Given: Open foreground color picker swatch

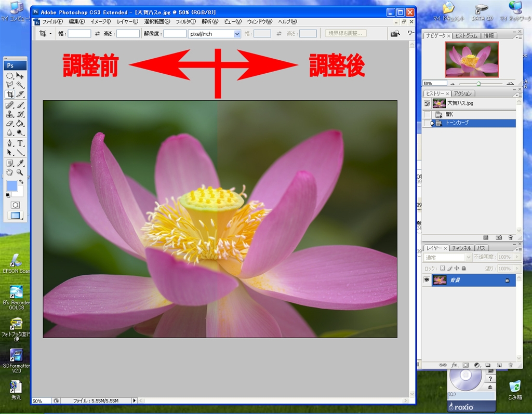Looking at the screenshot, I should (x=12, y=185).
